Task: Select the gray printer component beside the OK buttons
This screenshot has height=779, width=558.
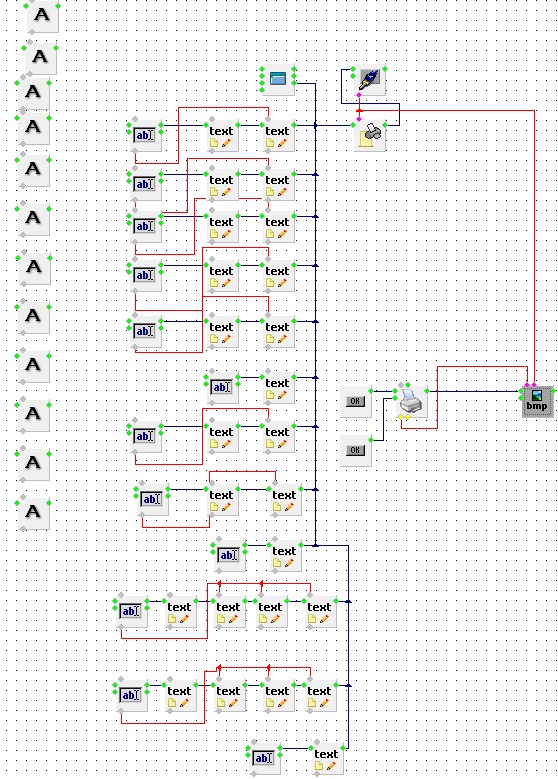Action: click(x=411, y=401)
